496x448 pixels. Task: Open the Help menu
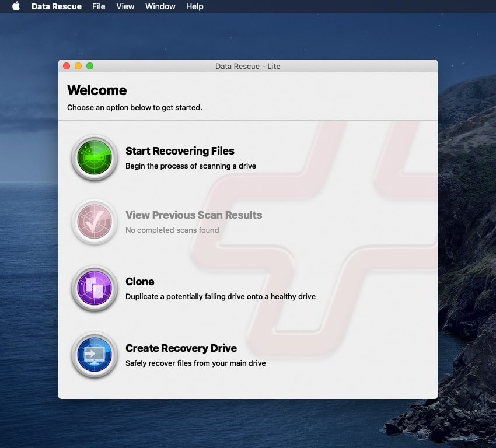click(194, 6)
